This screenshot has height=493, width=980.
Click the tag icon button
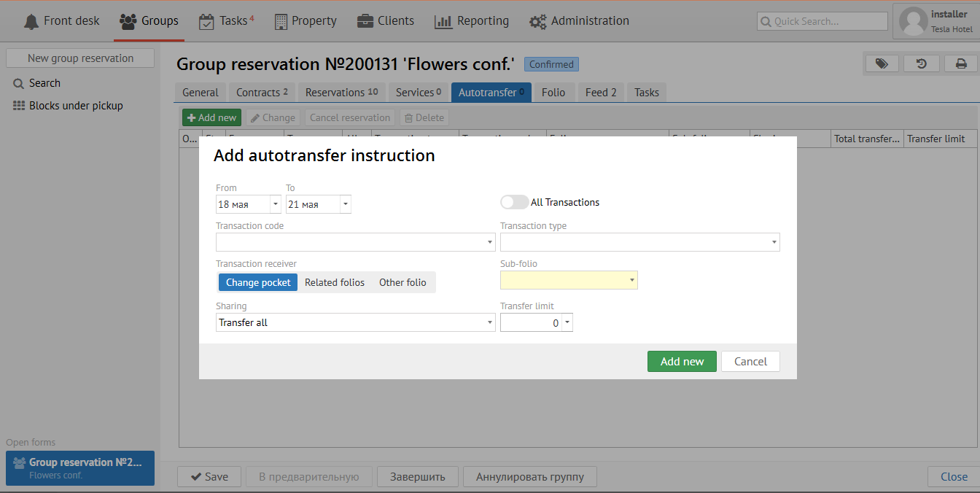(x=882, y=64)
